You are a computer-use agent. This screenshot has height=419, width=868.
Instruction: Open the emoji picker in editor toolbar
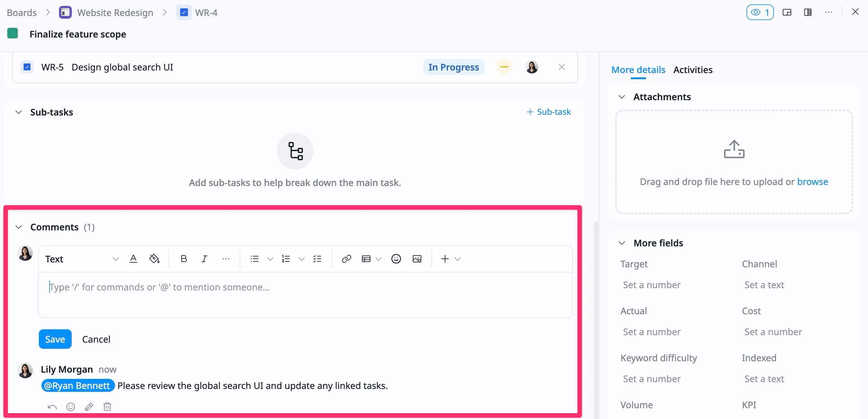point(396,259)
